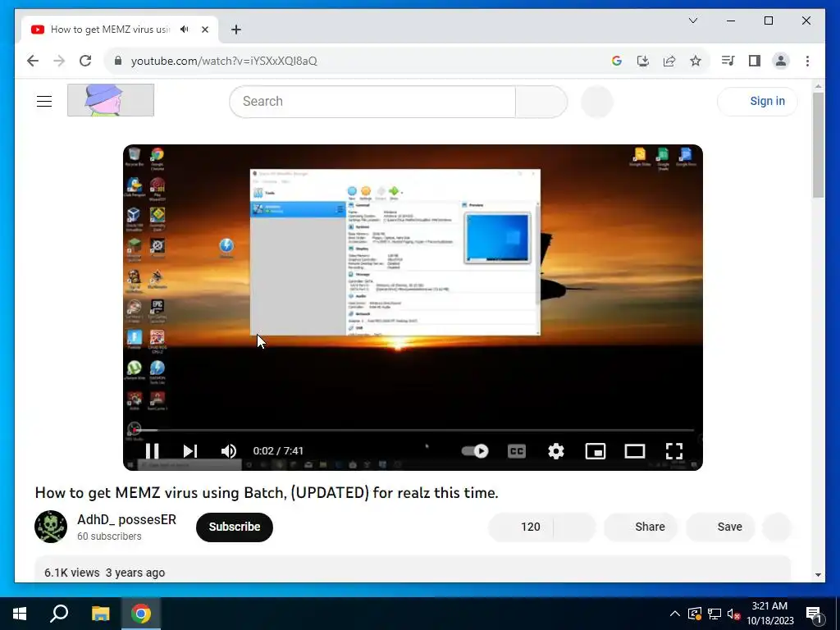Open network tray icon
Viewport: 840px width, 630px height.
[x=714, y=614]
